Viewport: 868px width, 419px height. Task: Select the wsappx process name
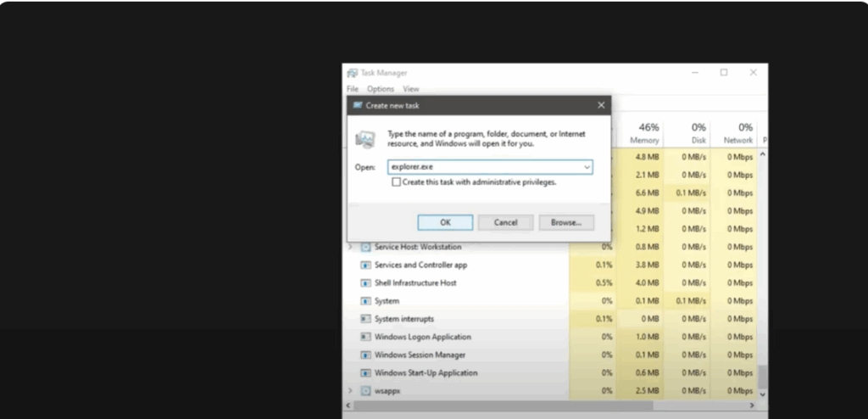387,391
